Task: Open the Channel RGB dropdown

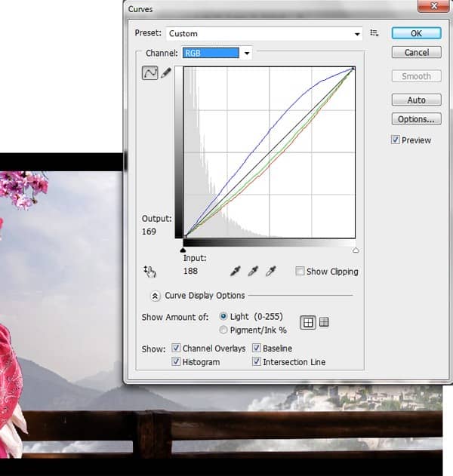Action: coord(217,53)
